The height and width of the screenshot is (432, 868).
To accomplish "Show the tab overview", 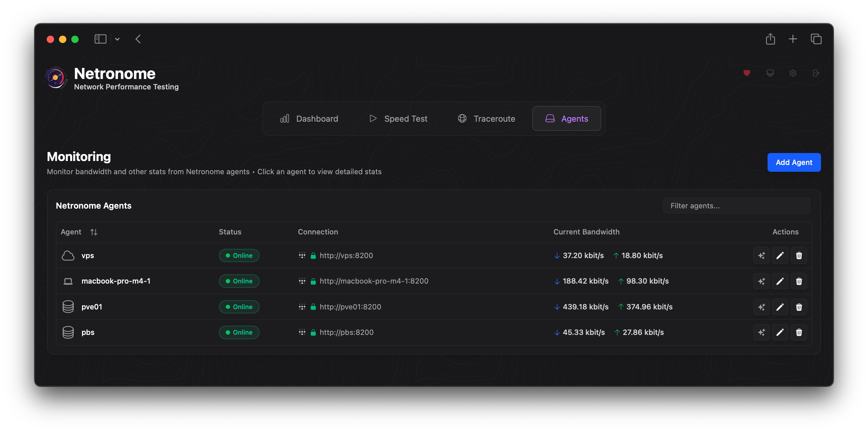I will click(x=816, y=39).
